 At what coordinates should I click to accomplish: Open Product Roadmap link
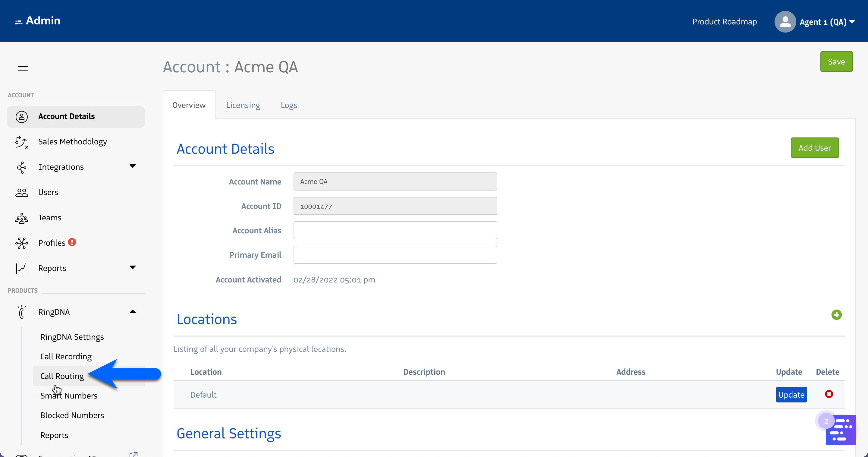coord(724,22)
